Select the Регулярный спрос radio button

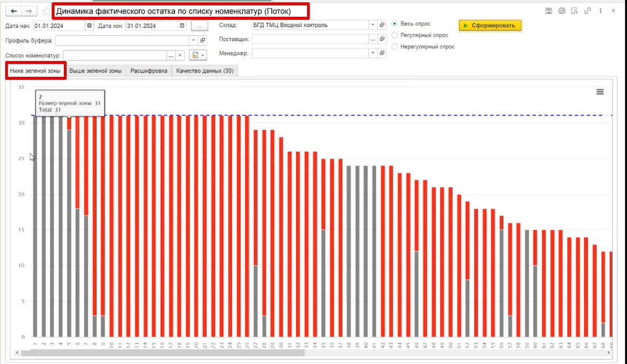click(x=395, y=35)
